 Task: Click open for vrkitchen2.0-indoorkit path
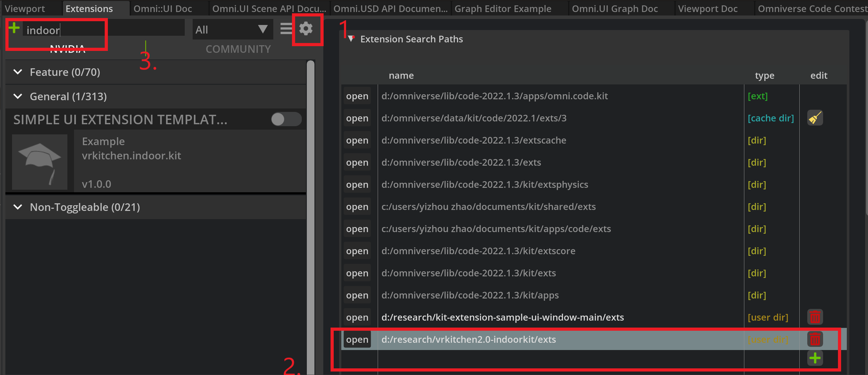pyautogui.click(x=357, y=339)
